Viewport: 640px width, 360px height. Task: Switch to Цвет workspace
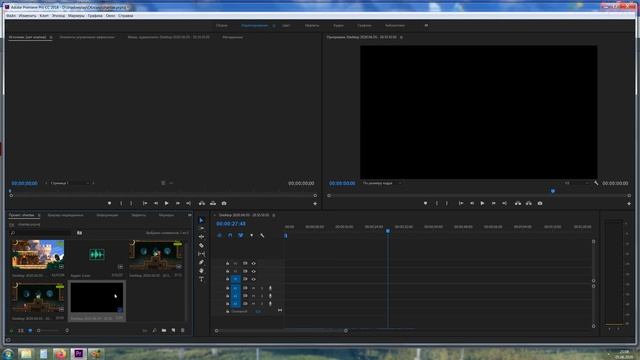[286, 25]
